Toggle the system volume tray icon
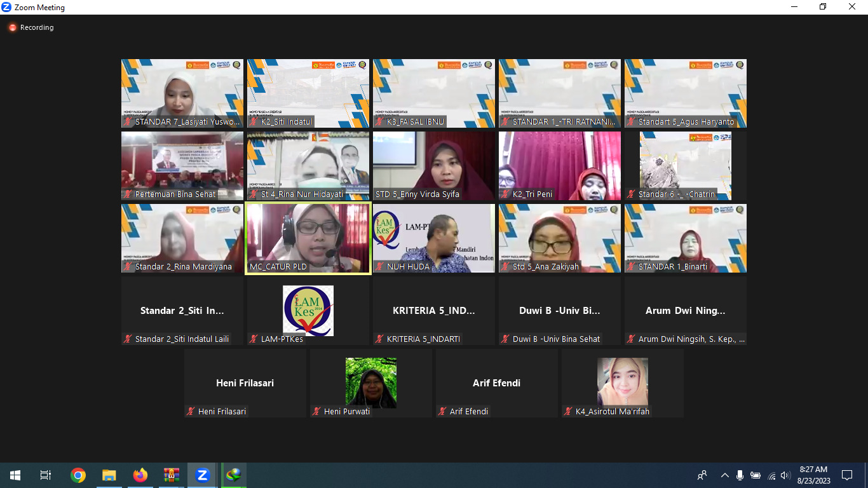 tap(785, 475)
